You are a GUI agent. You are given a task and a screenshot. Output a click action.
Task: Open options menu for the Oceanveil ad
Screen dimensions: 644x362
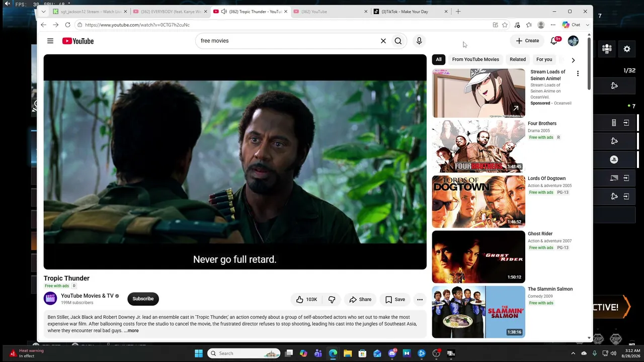pyautogui.click(x=578, y=73)
